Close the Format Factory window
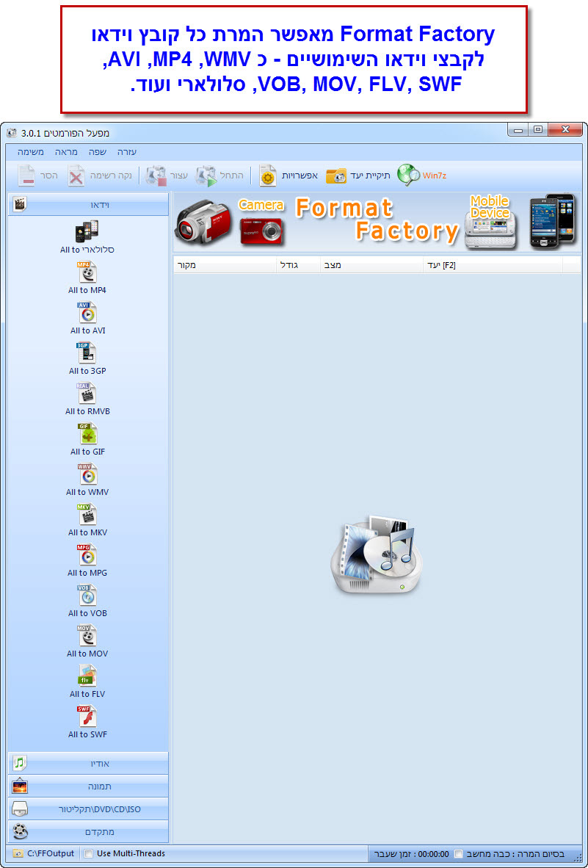The height and width of the screenshot is (868, 588). [x=565, y=130]
